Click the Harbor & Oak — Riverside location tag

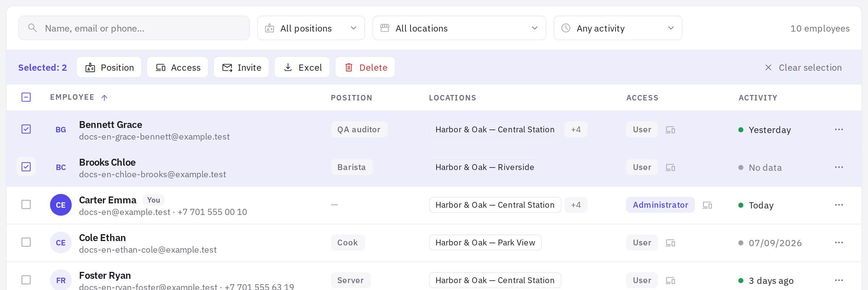pos(485,167)
